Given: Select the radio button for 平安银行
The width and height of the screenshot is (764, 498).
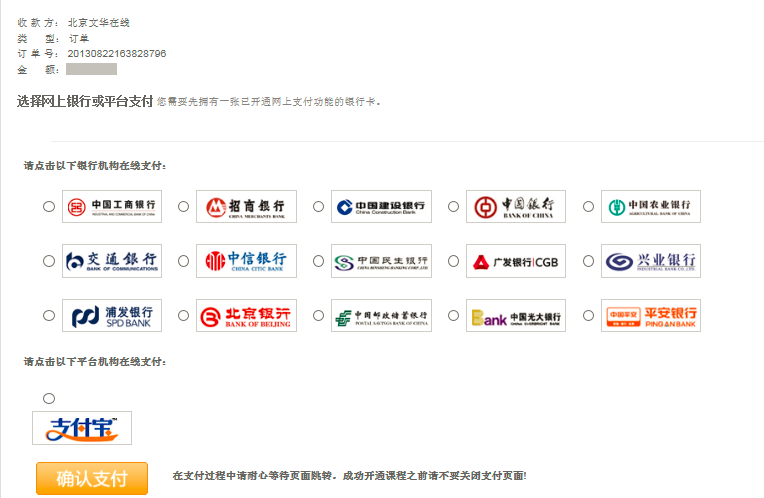Looking at the screenshot, I should [x=588, y=316].
